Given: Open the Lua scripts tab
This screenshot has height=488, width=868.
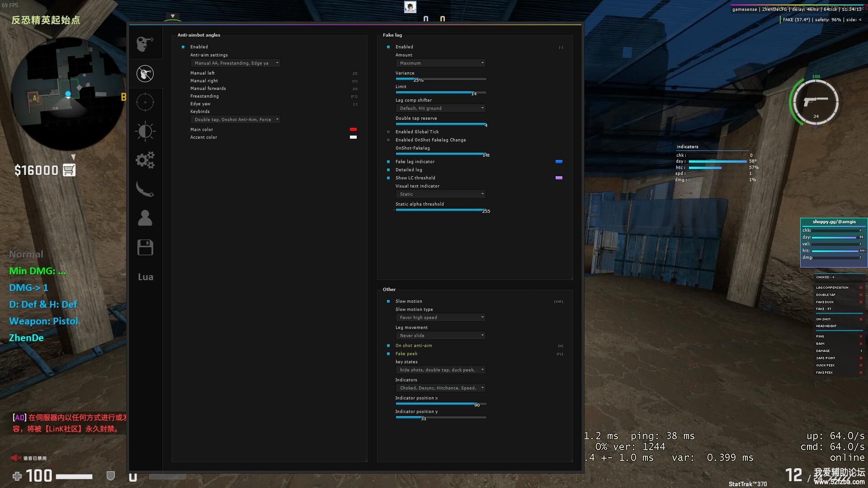Looking at the screenshot, I should [146, 277].
